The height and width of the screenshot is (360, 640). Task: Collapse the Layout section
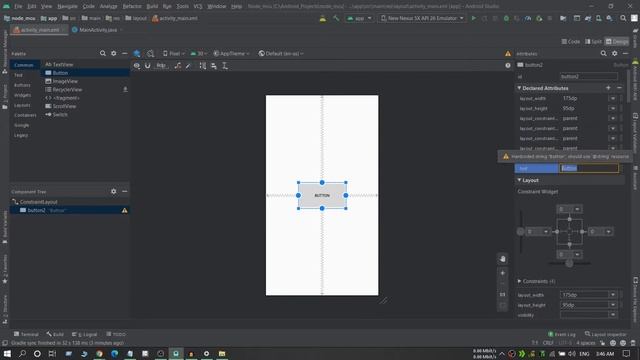click(x=519, y=180)
